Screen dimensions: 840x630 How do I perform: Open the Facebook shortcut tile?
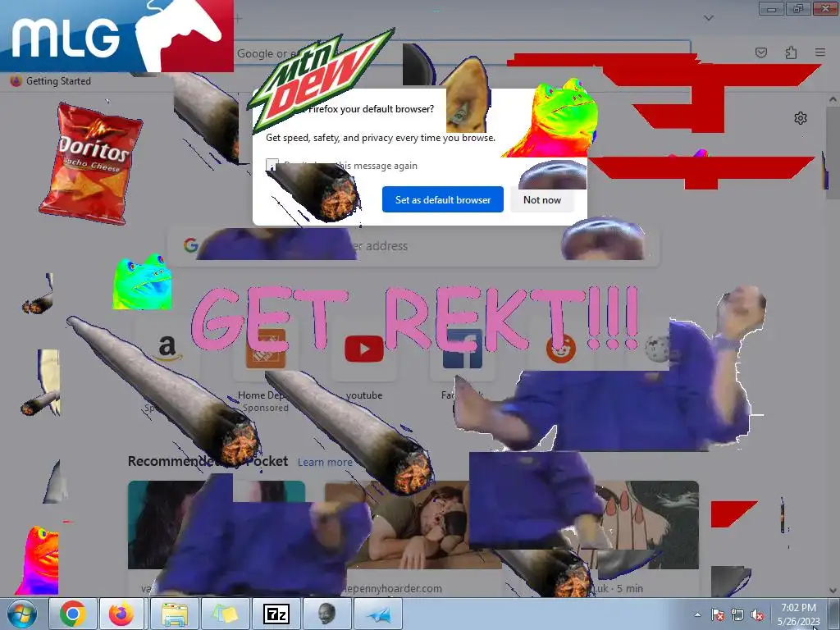[463, 348]
